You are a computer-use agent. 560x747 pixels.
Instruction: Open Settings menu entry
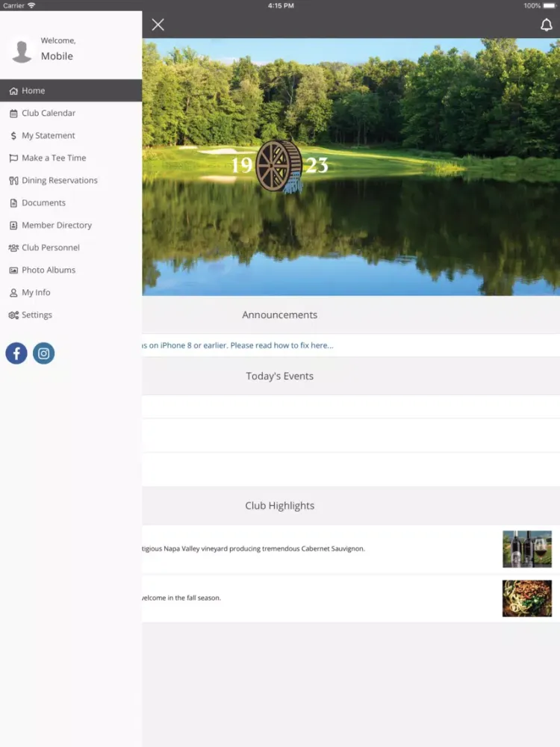[71, 314]
